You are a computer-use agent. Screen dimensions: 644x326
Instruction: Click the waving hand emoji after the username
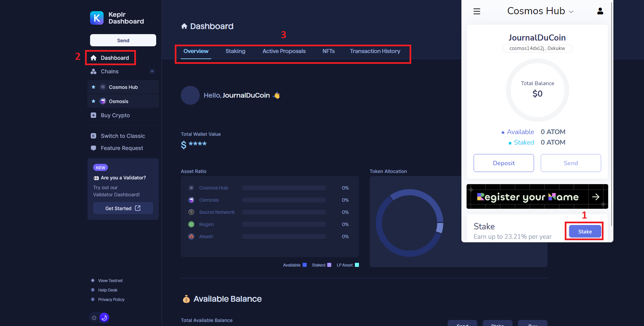pos(277,95)
